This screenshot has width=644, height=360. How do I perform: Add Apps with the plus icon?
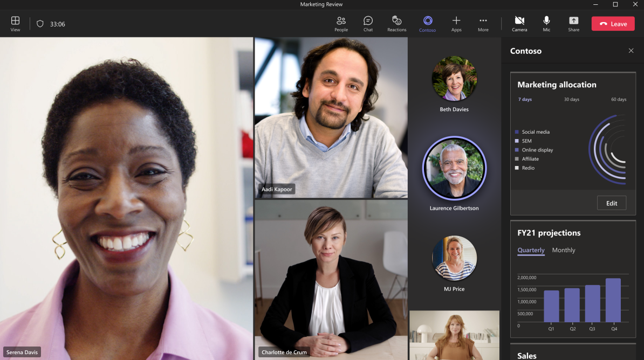click(456, 23)
